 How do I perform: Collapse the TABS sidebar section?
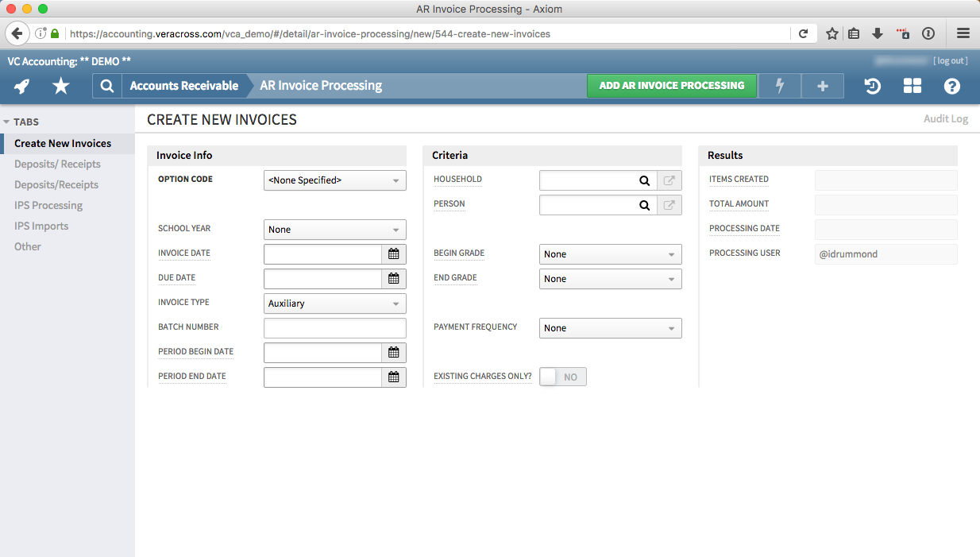[x=9, y=122]
